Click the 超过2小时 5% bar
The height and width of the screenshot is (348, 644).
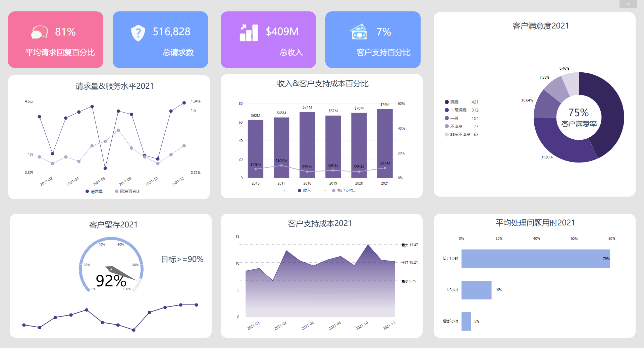[x=466, y=321]
